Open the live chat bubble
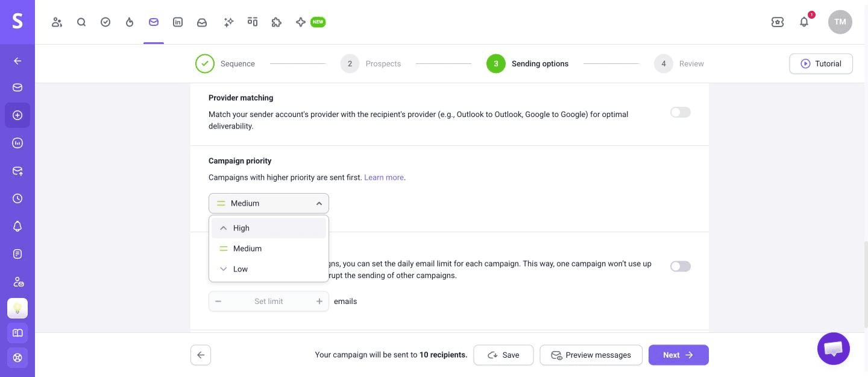 834,349
